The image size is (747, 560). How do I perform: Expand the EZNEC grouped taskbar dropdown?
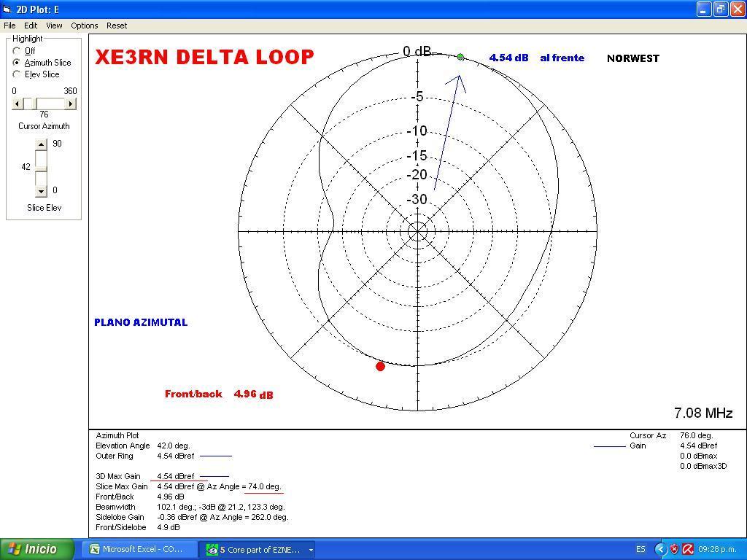click(x=311, y=550)
